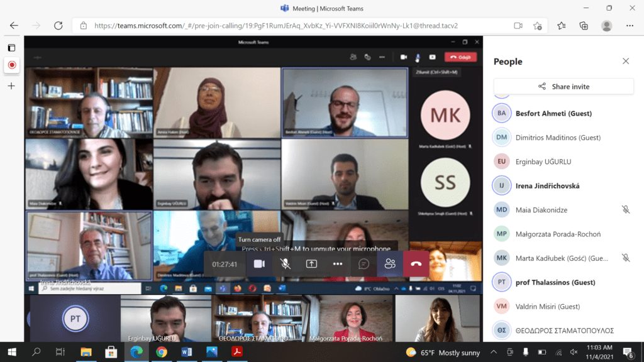Open Action Center notifications
Viewport: 644px width, 362px height.
628,352
